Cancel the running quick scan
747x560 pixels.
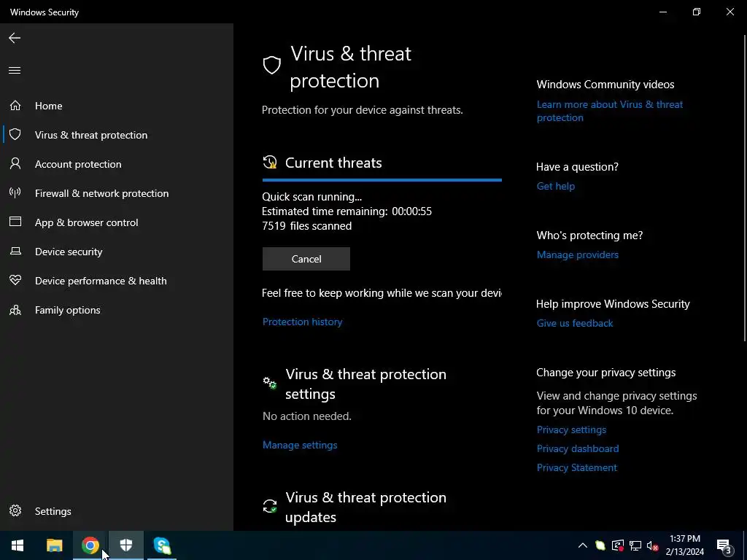(306, 259)
